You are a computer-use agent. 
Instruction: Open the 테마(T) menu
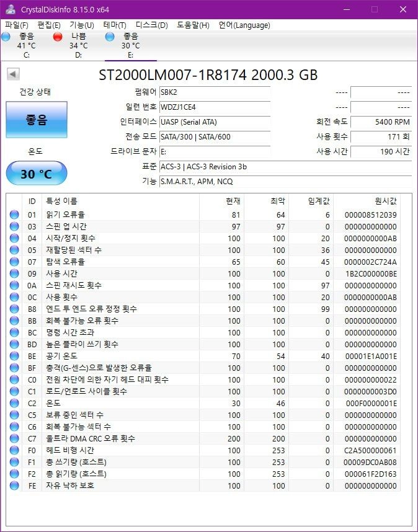click(115, 25)
